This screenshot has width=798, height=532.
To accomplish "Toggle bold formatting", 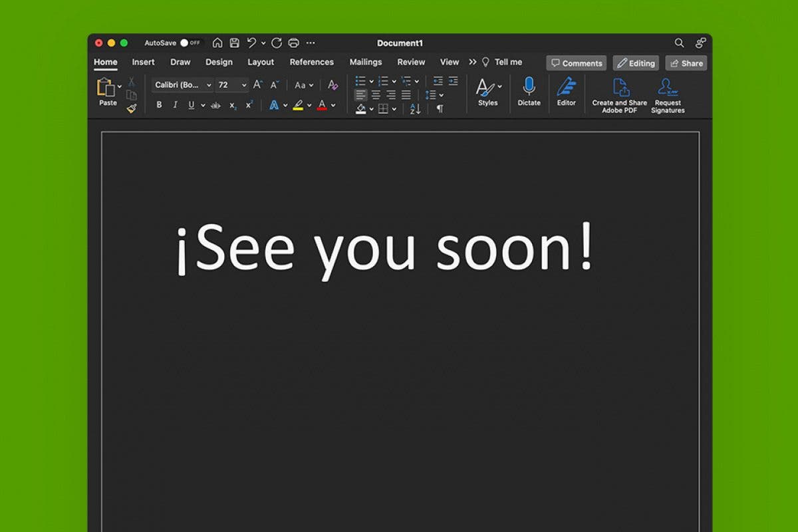I will (x=158, y=104).
